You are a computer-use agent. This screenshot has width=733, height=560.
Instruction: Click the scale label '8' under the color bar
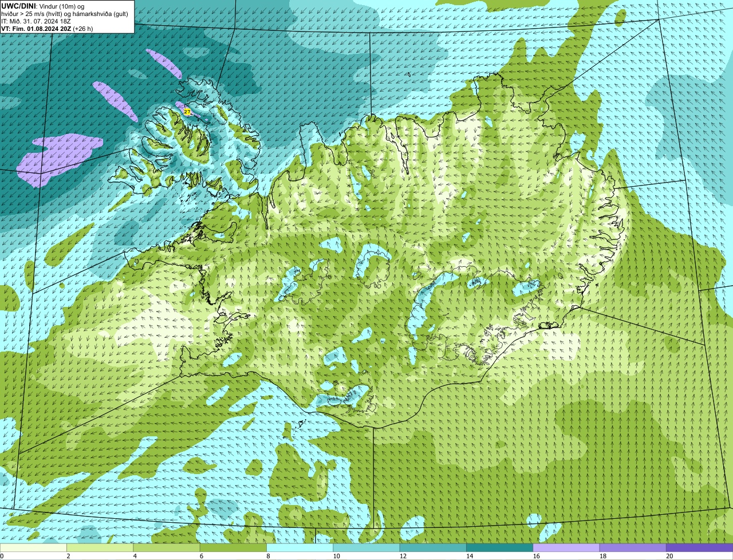267,556
